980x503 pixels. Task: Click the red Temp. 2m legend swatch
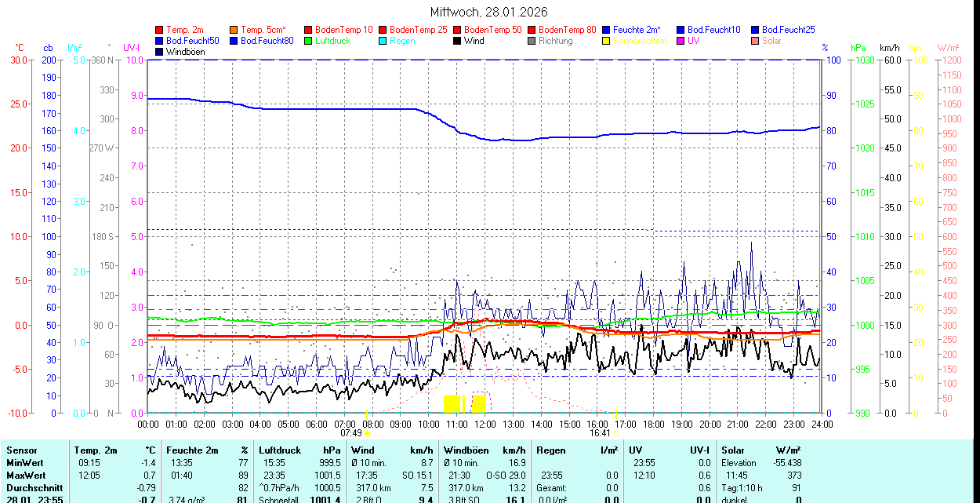point(160,30)
